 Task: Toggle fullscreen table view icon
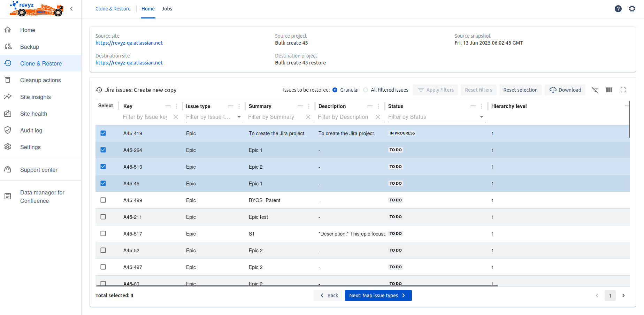(x=623, y=90)
